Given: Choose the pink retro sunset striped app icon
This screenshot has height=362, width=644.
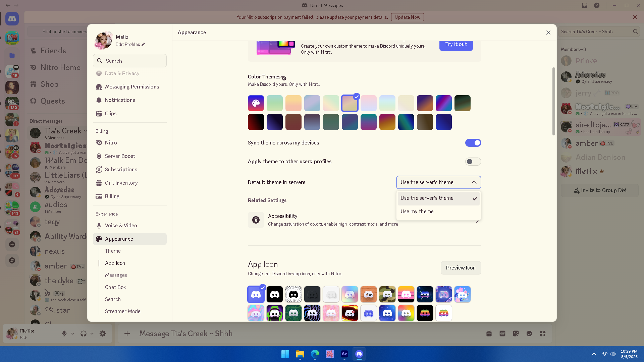Looking at the screenshot, I should pos(406,294).
